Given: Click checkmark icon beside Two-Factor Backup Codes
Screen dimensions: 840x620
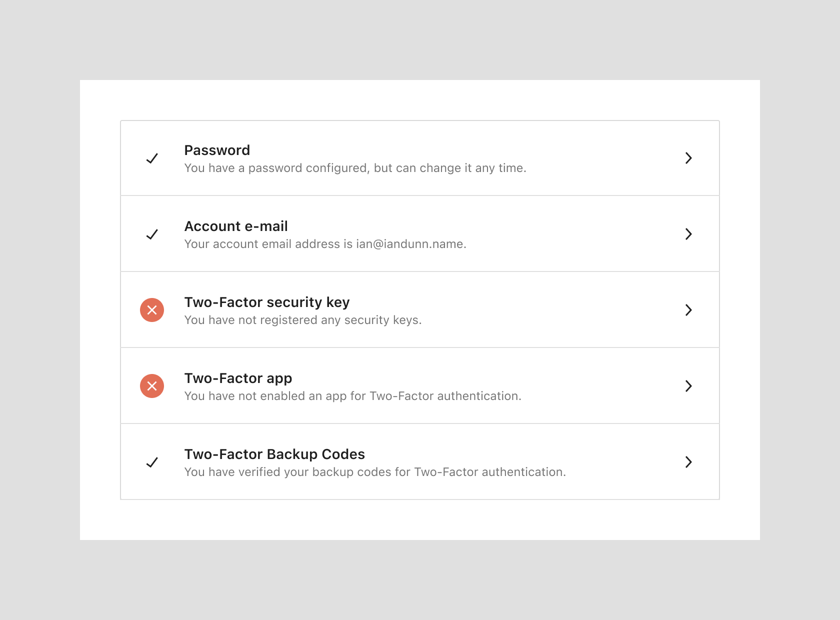Looking at the screenshot, I should (152, 462).
